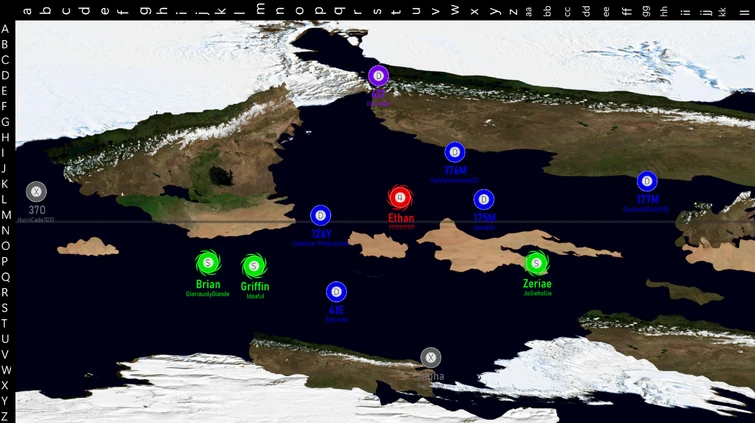This screenshot has width=755, height=423.
Task: Select the blue 176M depression marker
Action: pos(455,153)
